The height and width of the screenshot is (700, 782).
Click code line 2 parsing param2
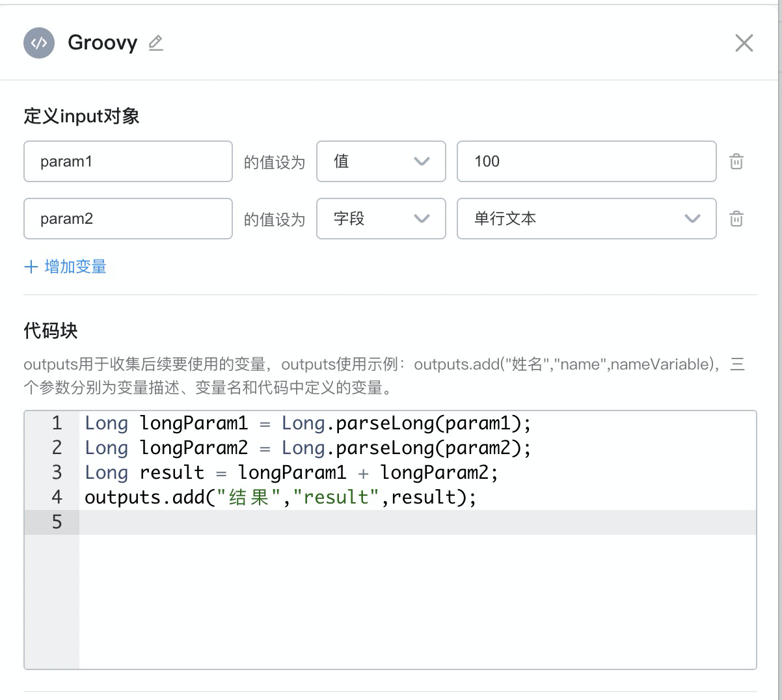coord(308,448)
